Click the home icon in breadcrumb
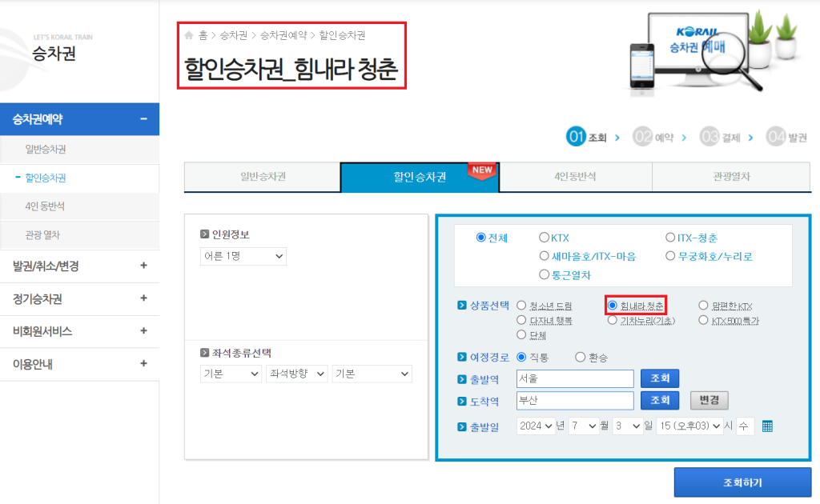This screenshot has height=504, width=820. click(x=189, y=35)
